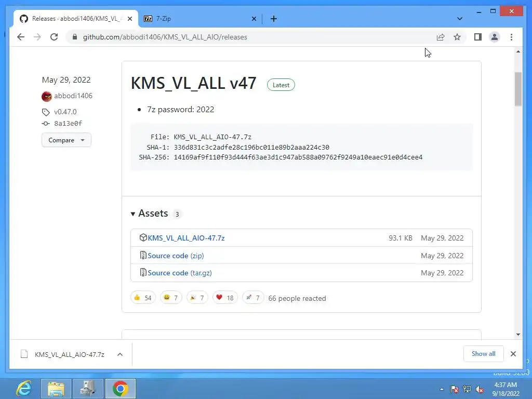Image resolution: width=532 pixels, height=399 pixels.
Task: Open the Chrome profile avatar
Action: pos(495,37)
